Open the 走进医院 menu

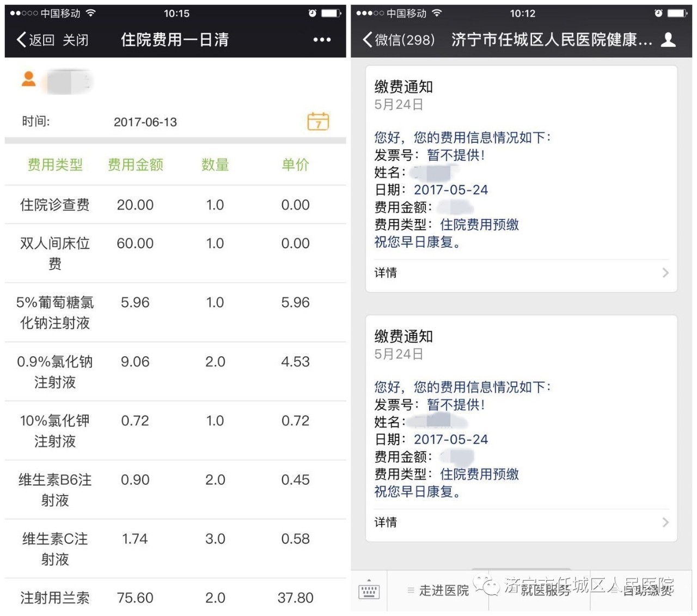pos(438,590)
